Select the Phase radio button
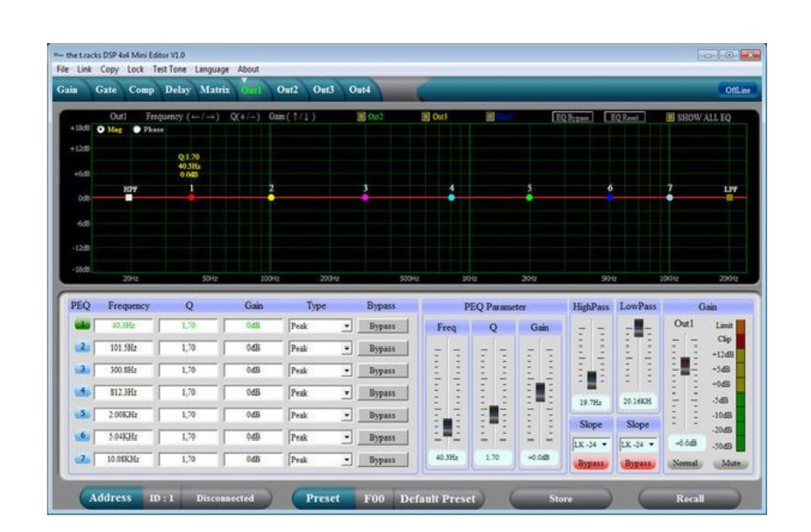 point(137,129)
